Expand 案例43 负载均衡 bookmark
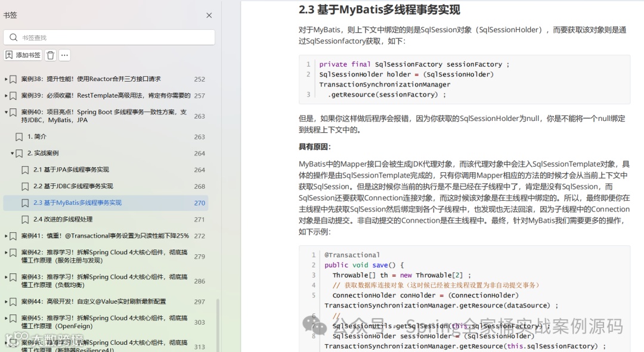 (x=6, y=276)
